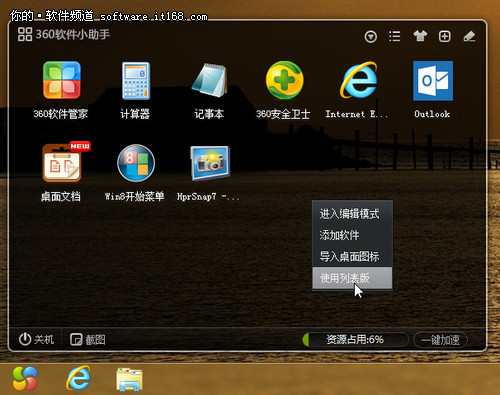This screenshot has height=395, width=500.
Task: Click the add software plus icon
Action: click(445, 36)
